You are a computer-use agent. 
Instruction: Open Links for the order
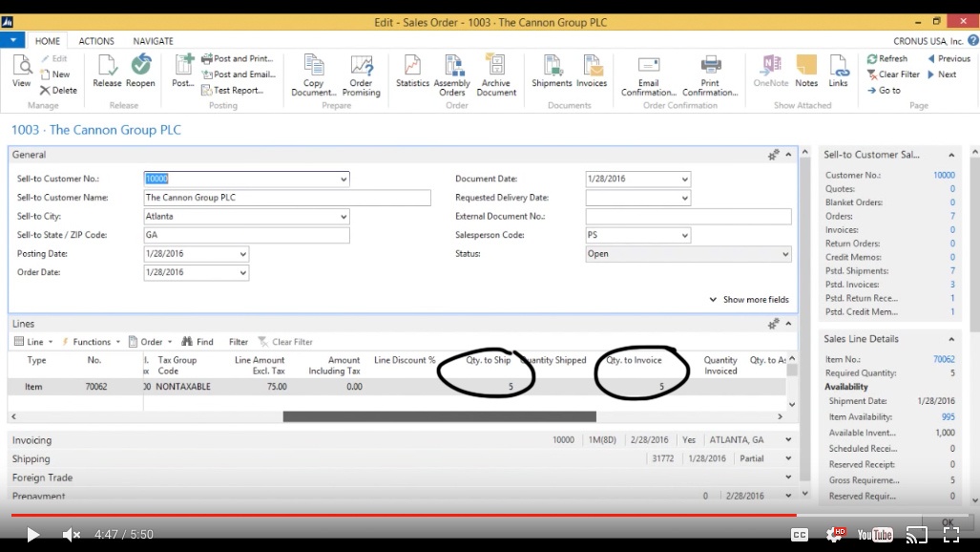click(x=838, y=71)
